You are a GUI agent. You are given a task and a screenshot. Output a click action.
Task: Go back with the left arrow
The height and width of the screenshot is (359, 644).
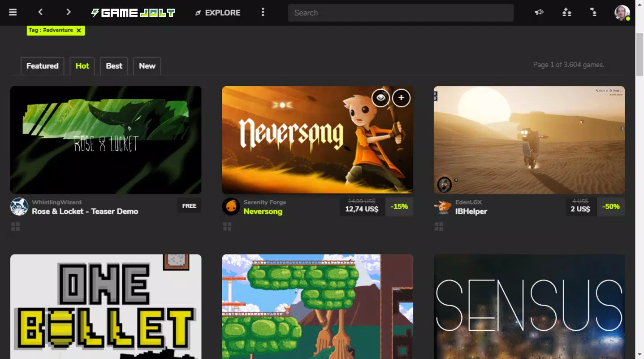tap(40, 12)
